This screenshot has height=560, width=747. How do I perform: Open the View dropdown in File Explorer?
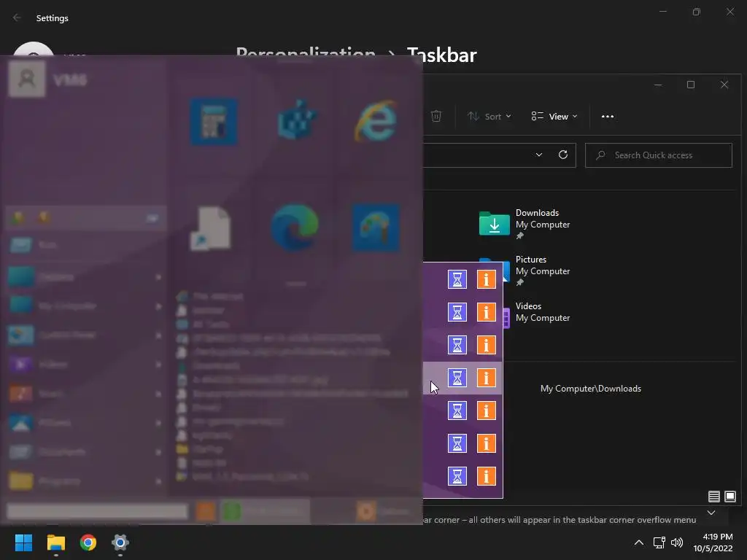(554, 116)
